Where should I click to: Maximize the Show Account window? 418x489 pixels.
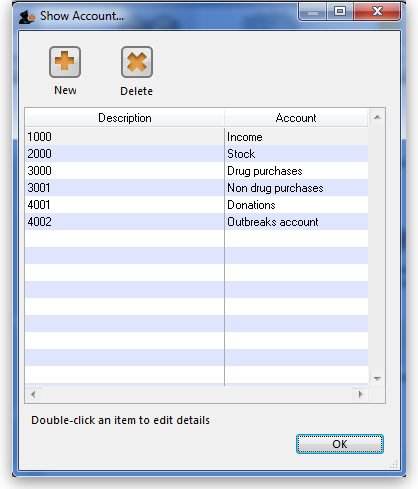pos(340,12)
